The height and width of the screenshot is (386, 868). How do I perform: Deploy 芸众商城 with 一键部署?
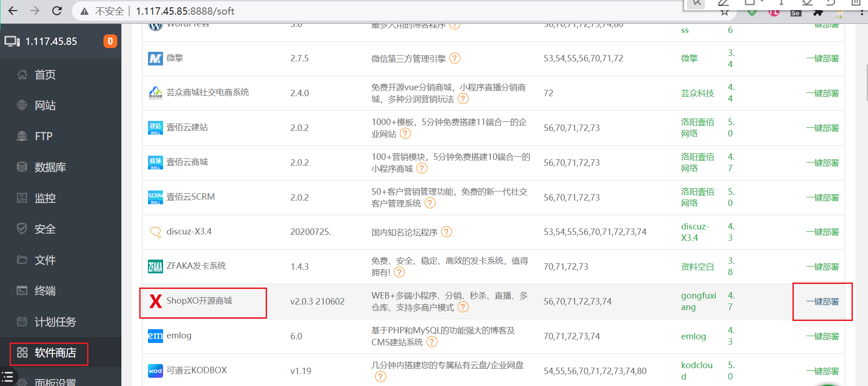click(x=823, y=93)
